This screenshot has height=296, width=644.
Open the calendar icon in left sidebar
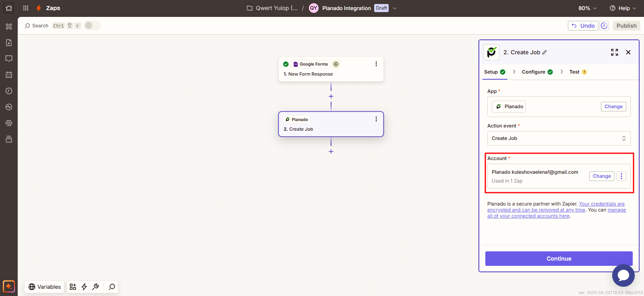coord(9,75)
